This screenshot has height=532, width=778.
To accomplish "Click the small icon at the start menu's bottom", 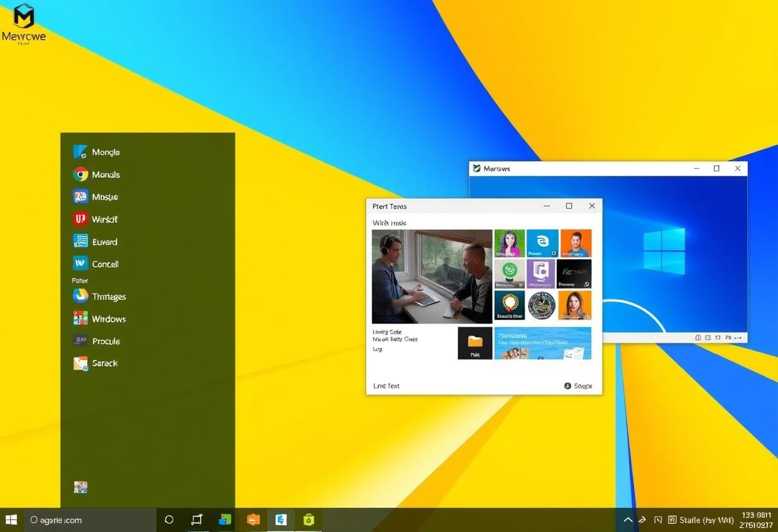I will pyautogui.click(x=81, y=487).
